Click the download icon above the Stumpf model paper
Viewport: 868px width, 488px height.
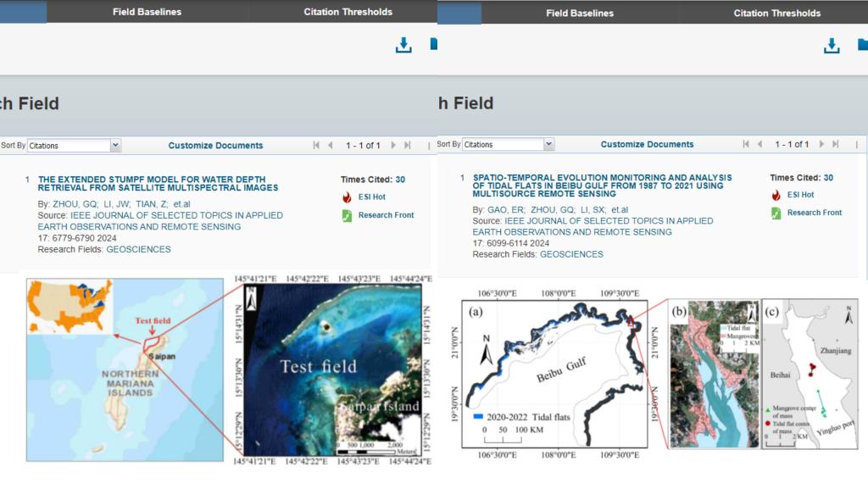(403, 45)
